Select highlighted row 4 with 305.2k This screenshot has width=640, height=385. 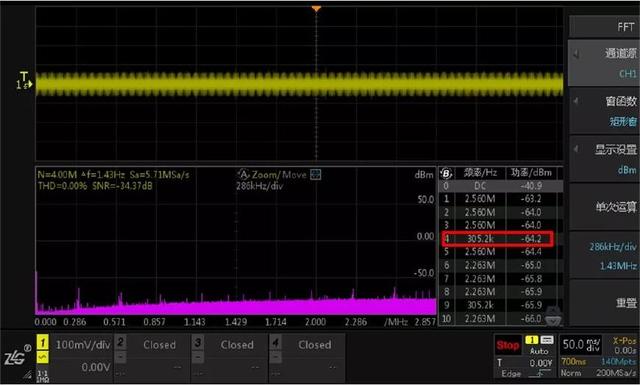coord(498,238)
